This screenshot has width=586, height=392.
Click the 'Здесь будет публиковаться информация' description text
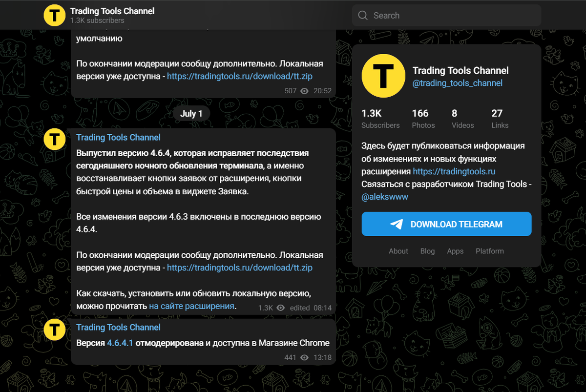443,146
